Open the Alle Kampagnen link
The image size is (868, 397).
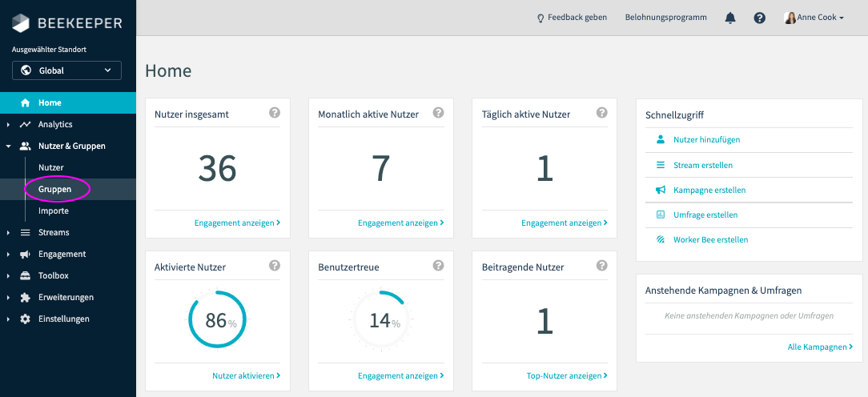tap(820, 347)
